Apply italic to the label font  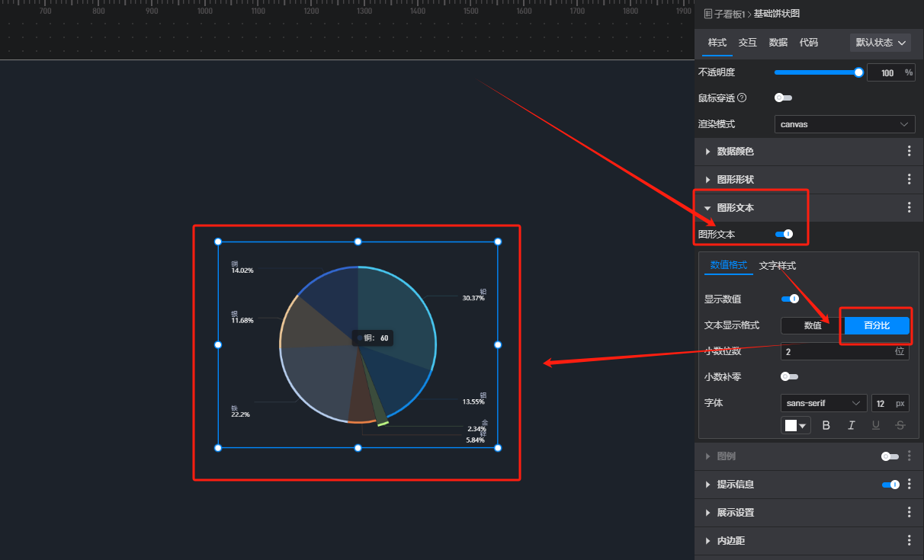click(852, 425)
